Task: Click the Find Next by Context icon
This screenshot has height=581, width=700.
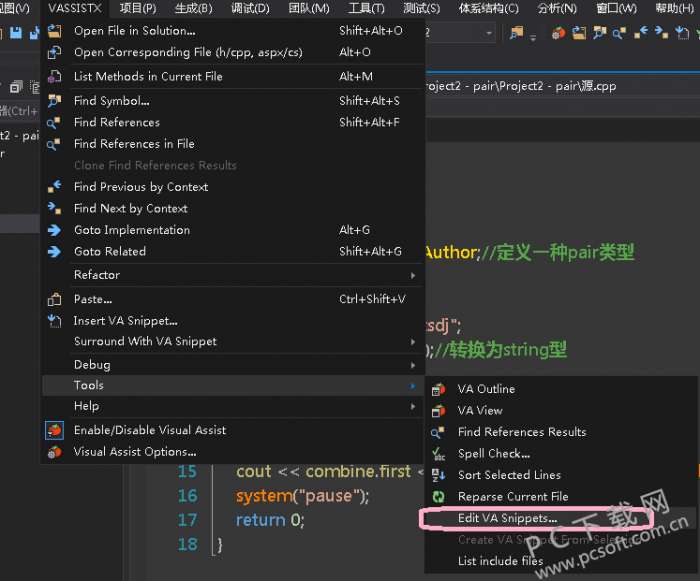Action: 54,208
